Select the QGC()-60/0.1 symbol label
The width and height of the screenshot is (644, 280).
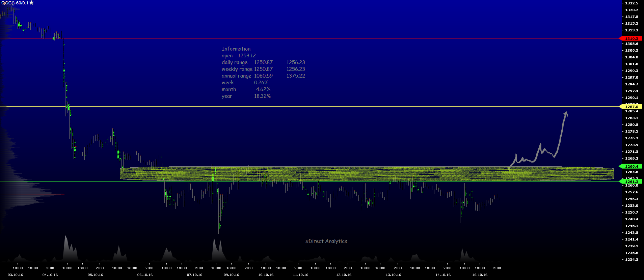[x=15, y=3]
